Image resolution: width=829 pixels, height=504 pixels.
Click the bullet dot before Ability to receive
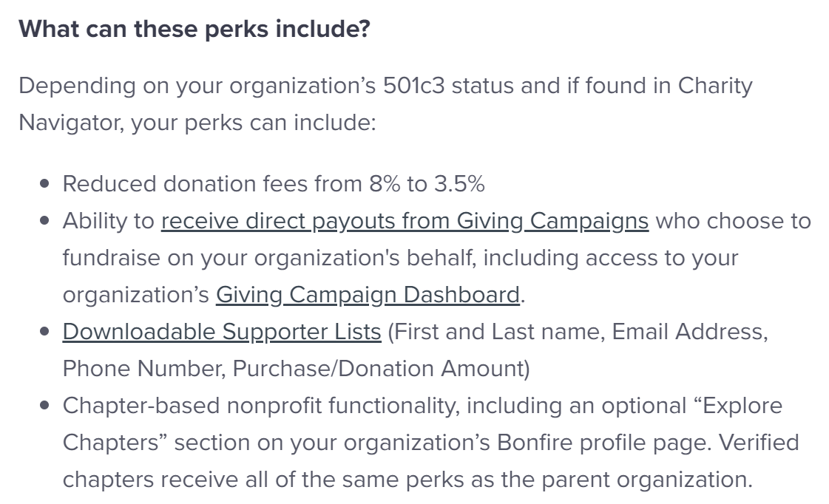[x=44, y=222]
